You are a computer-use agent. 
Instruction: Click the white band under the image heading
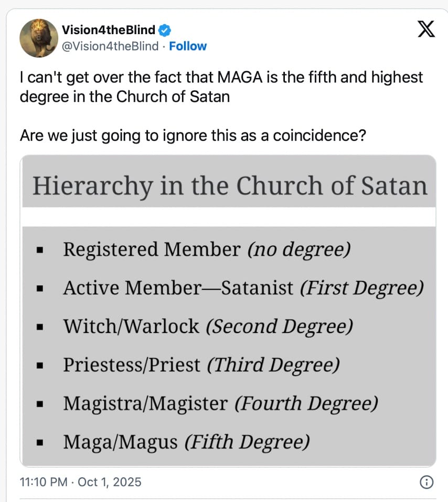coord(229,216)
